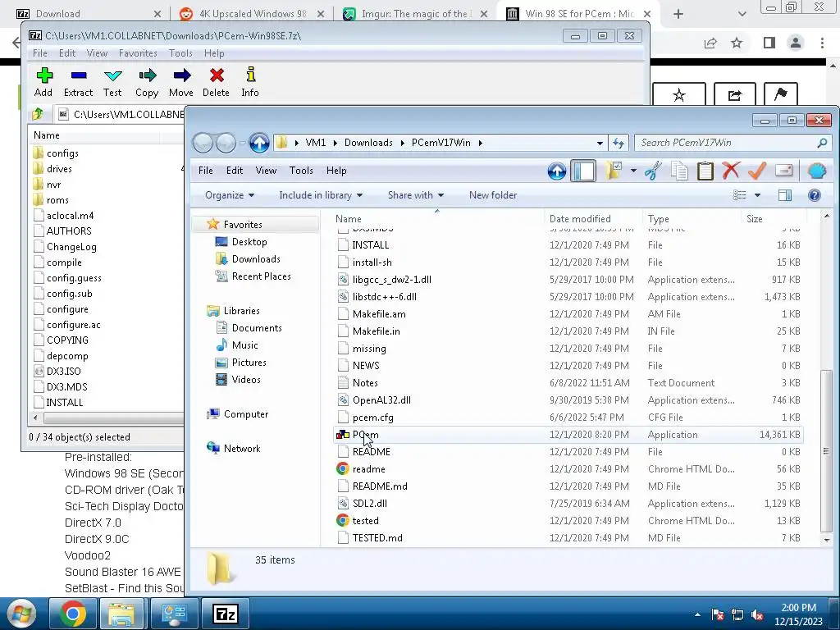Open 7-Zip from the taskbar

tap(225, 614)
